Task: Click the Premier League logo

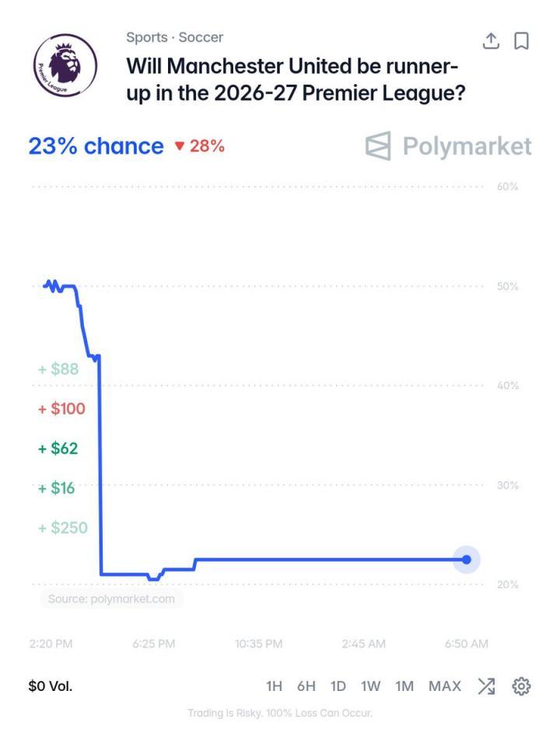Action: pyautogui.click(x=65, y=65)
